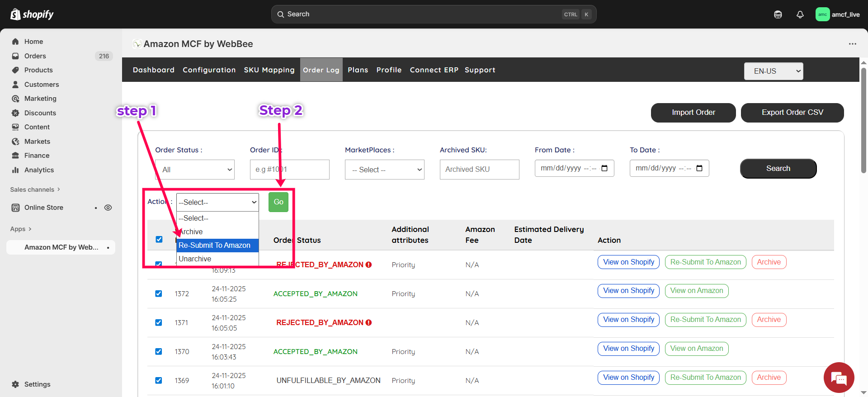Viewport: 868px width, 397px height.
Task: Switch to the SKU Mapping tab
Action: [269, 70]
